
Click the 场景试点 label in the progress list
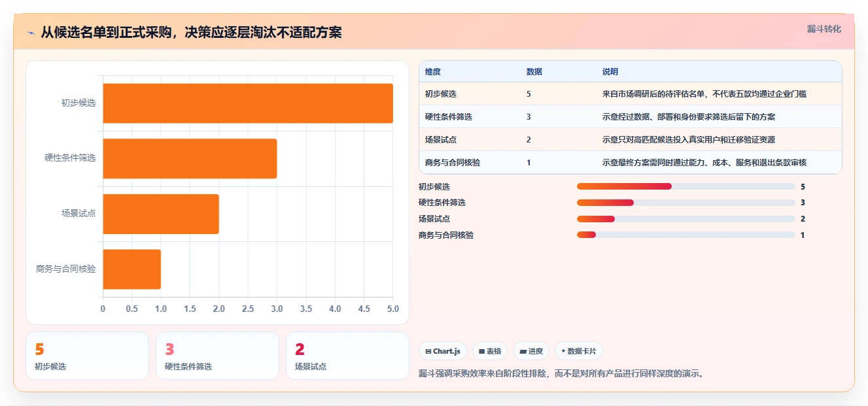(x=434, y=219)
